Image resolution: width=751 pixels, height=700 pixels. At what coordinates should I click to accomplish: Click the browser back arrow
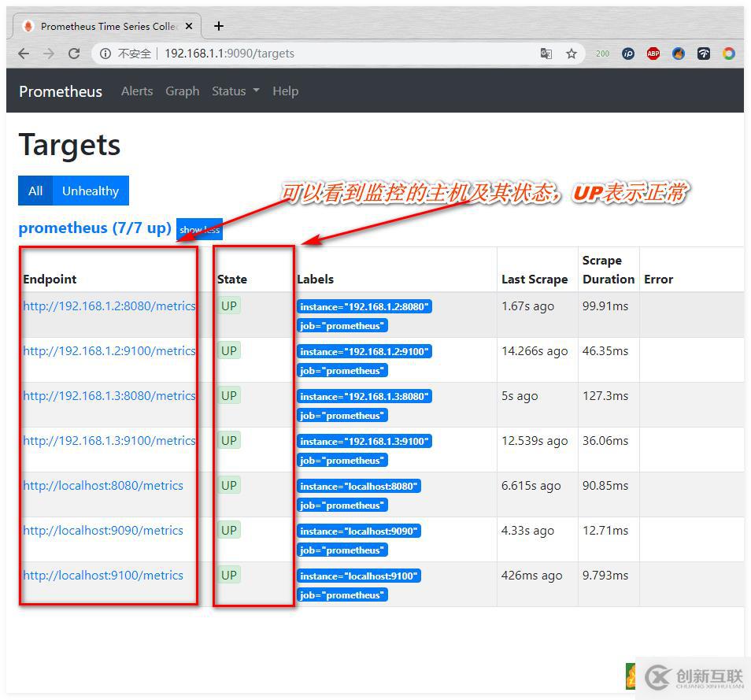[24, 54]
